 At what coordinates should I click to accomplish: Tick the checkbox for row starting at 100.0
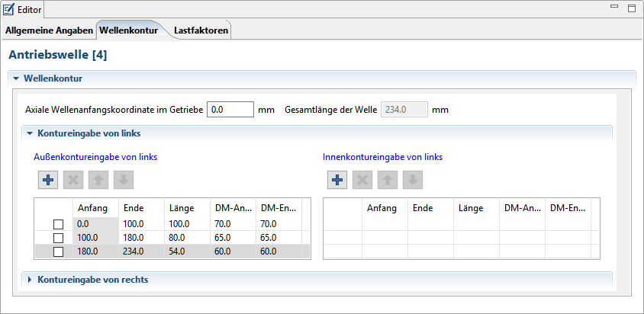coord(58,239)
